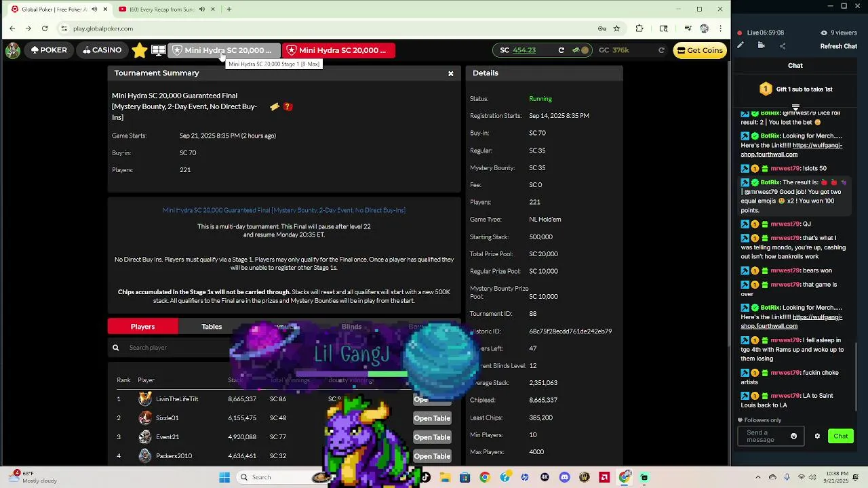The image size is (868, 488).
Task: Open a new browser tab
Action: [x=229, y=9]
